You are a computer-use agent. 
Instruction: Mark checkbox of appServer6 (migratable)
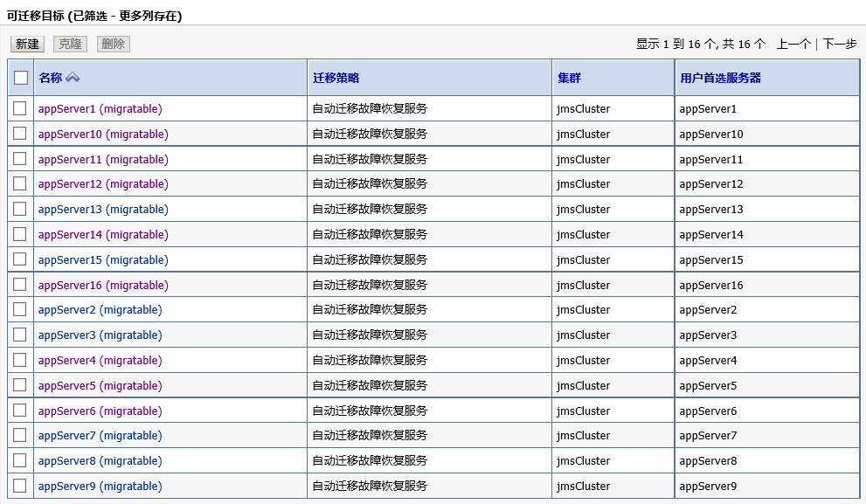20,411
